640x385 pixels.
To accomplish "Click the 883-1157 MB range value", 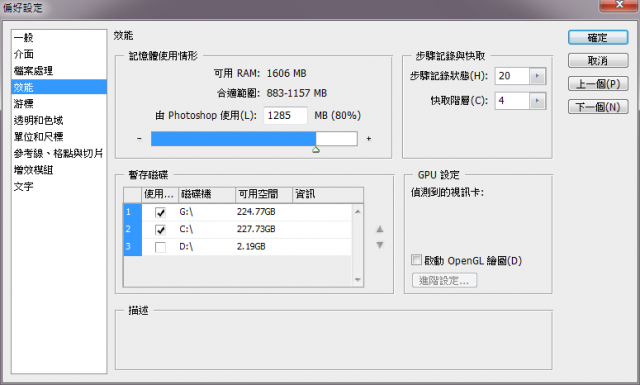I will (x=297, y=93).
